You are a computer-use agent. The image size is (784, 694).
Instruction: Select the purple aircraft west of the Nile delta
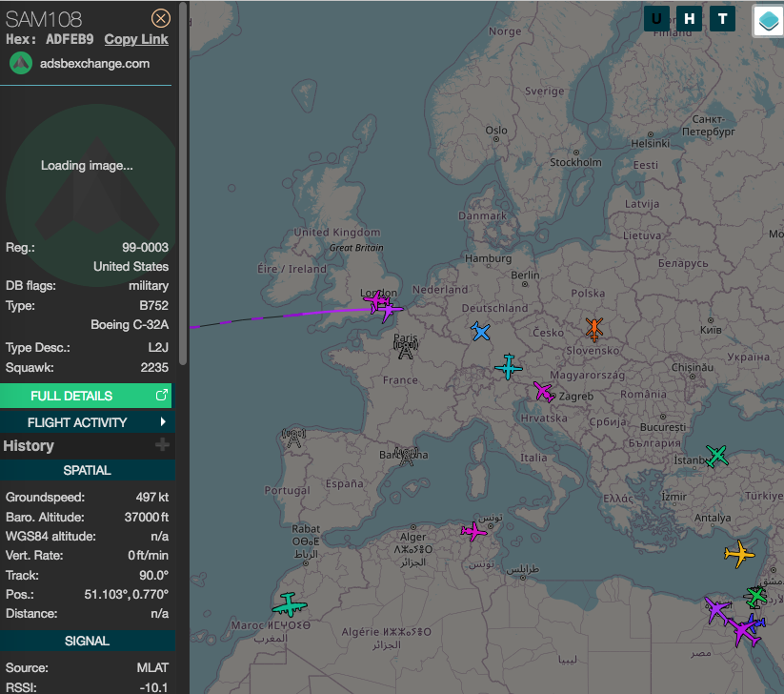[717, 610]
